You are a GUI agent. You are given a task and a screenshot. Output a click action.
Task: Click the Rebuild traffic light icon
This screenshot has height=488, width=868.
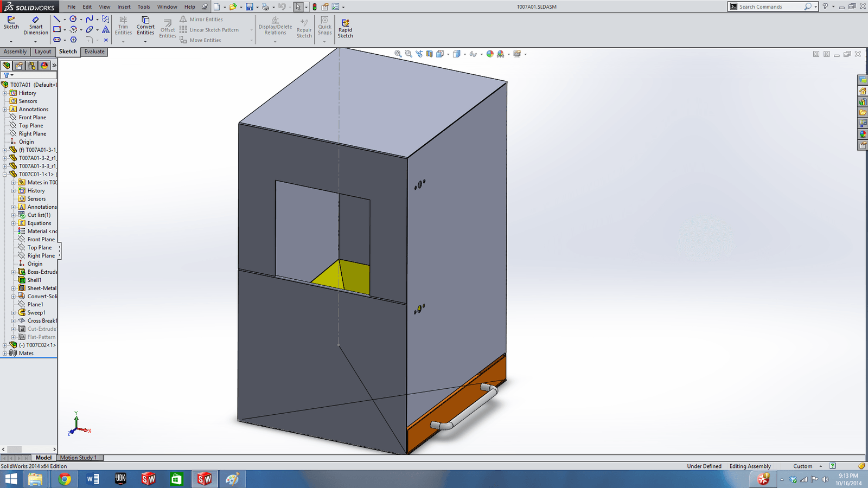coord(314,7)
